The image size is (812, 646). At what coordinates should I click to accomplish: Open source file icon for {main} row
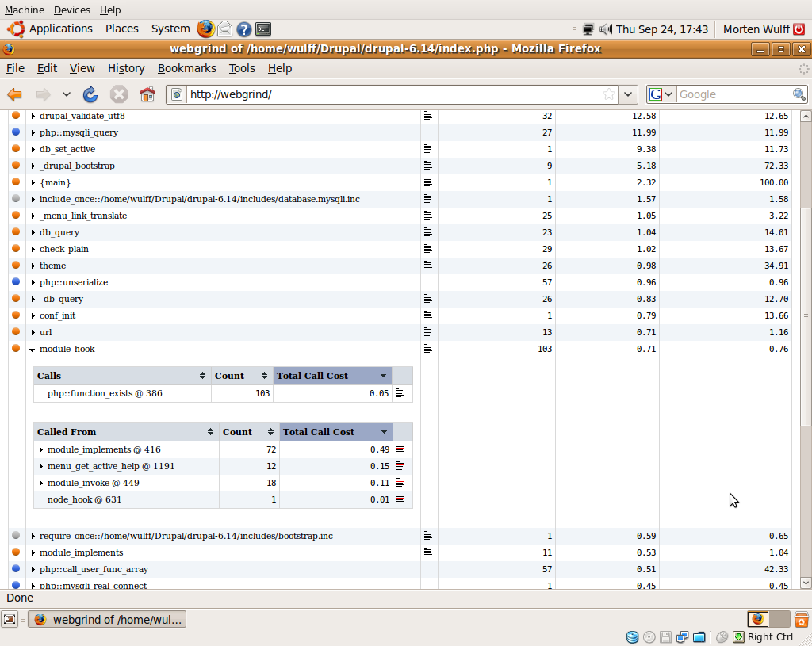427,182
